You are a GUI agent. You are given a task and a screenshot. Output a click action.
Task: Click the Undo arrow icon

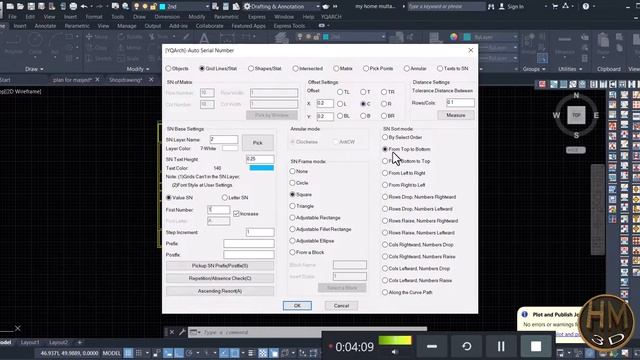[x=84, y=7]
